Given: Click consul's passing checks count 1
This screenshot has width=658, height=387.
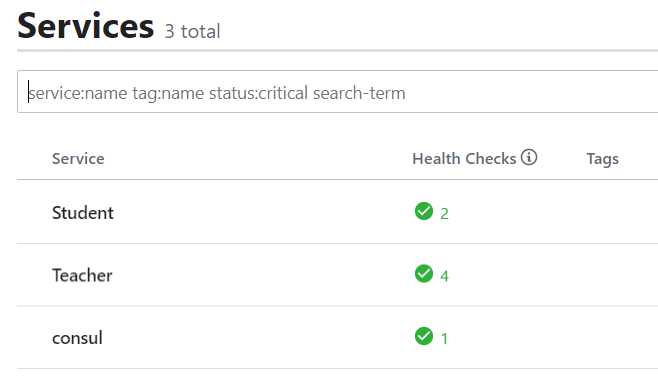Looking at the screenshot, I should point(444,339).
